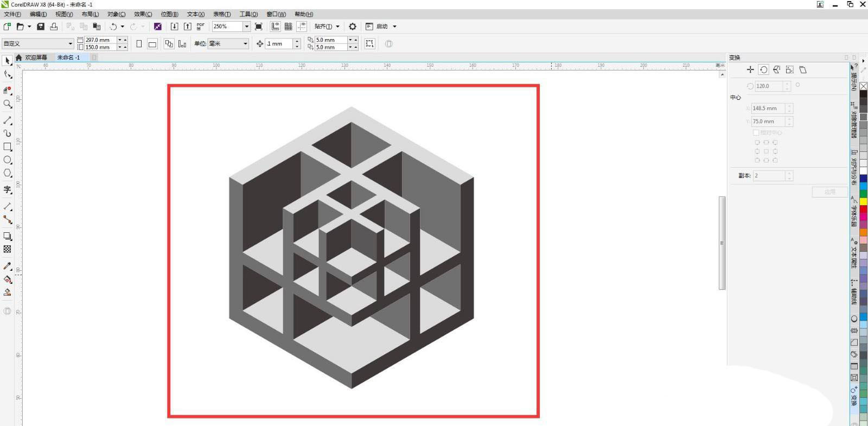Choose the Eyedropper tool

click(x=8, y=266)
